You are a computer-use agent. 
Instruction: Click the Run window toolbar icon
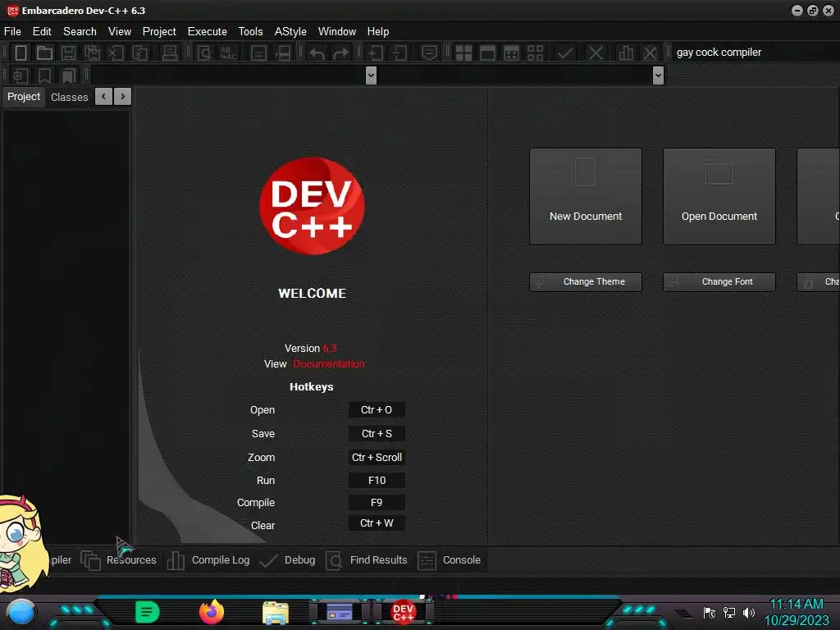tap(487, 52)
